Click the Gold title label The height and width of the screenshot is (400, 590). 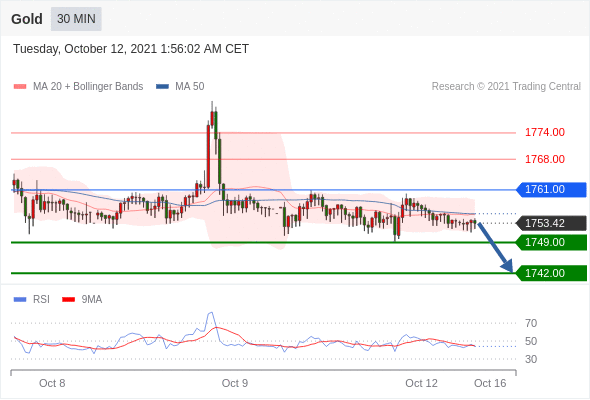point(26,19)
